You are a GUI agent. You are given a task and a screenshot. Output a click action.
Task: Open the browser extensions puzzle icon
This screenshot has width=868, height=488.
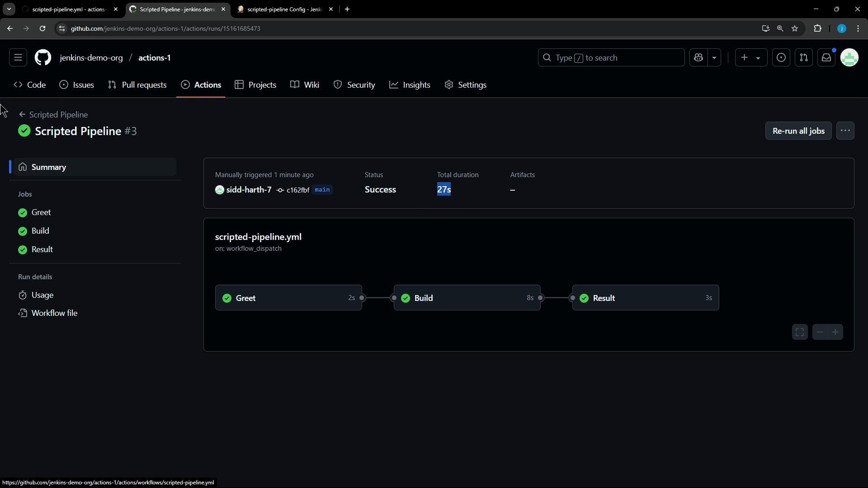(x=817, y=28)
